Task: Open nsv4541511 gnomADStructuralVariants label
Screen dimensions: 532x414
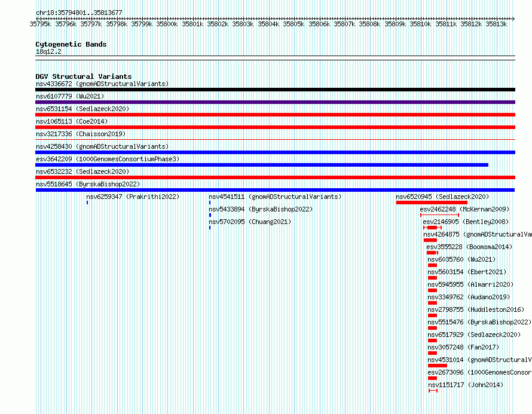Action: pos(275,197)
